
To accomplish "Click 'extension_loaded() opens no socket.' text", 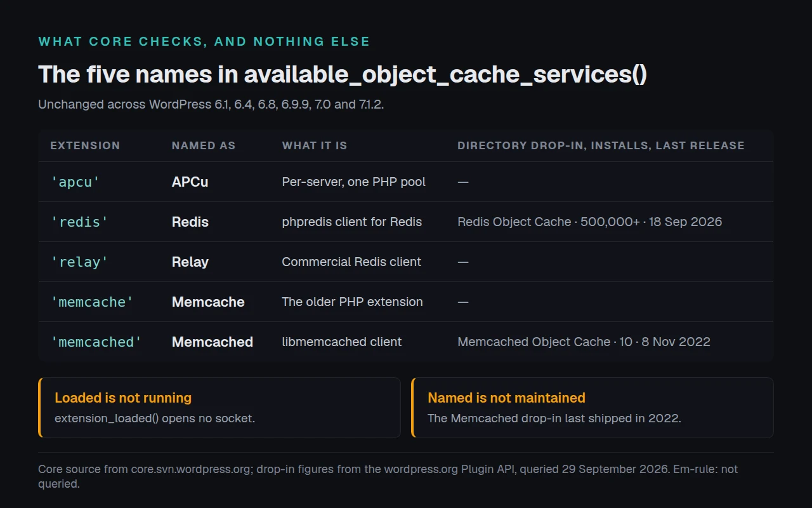I will 155,418.
